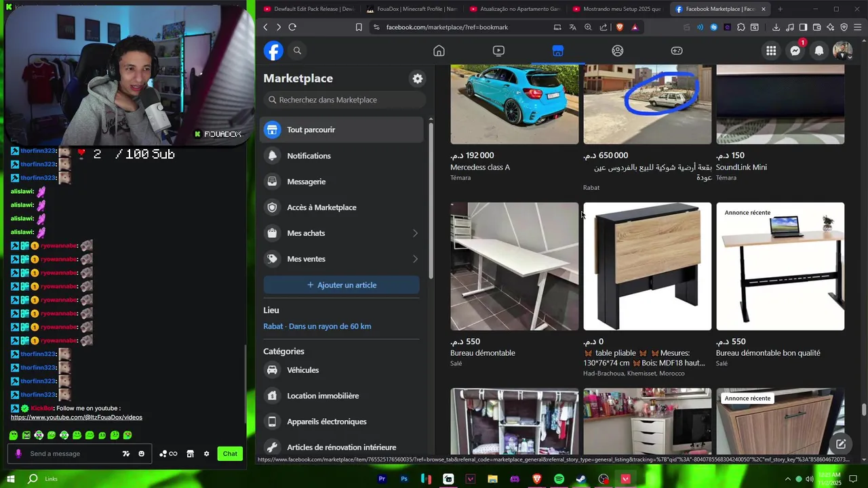Change location Rabat · Dans un rayon de 60 km
The image size is (868, 488).
click(x=317, y=326)
